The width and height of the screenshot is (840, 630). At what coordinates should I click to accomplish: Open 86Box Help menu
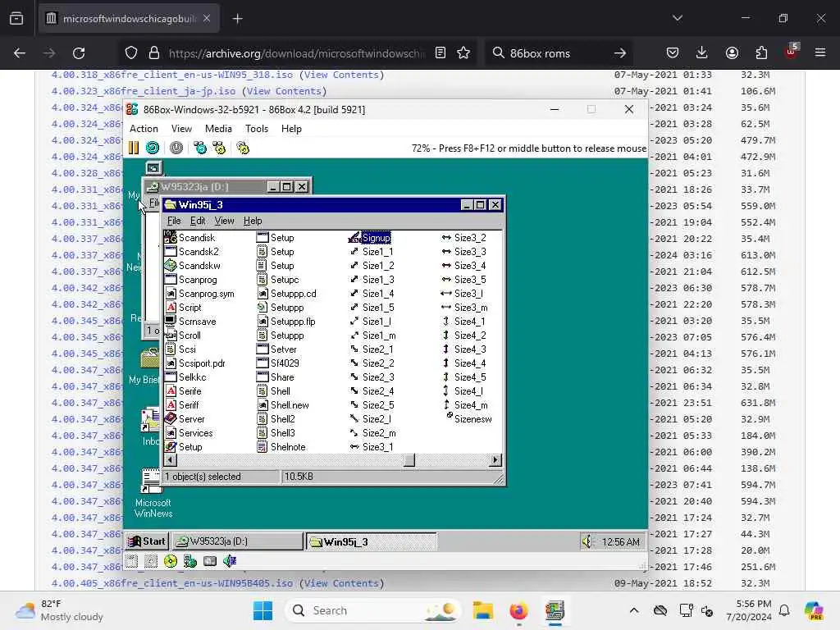coord(291,129)
